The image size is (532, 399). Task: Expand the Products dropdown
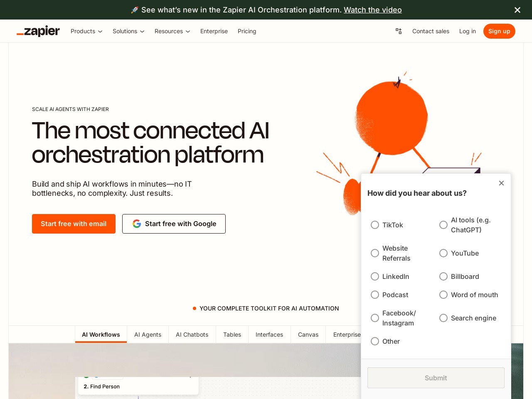pos(86,31)
